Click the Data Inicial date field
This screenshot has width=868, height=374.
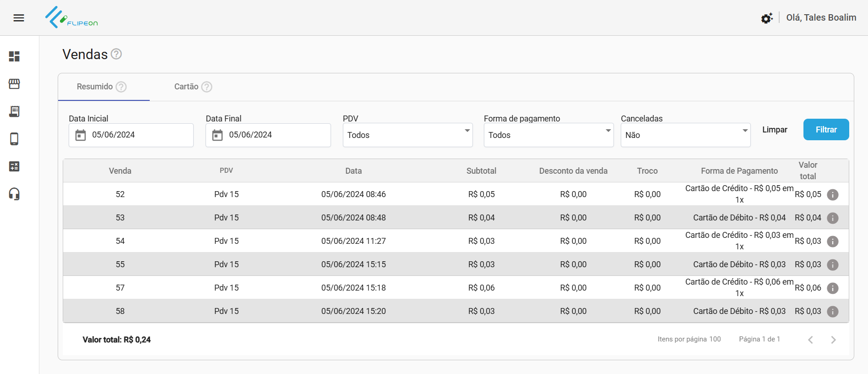click(x=137, y=135)
